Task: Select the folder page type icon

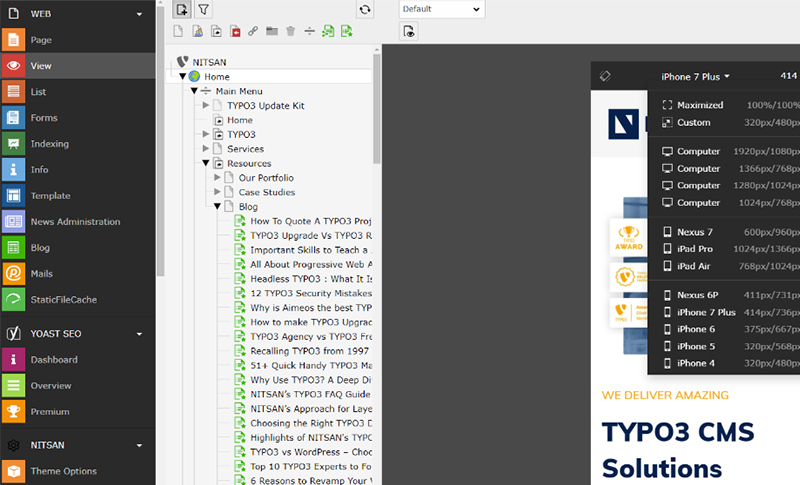Action: click(272, 32)
